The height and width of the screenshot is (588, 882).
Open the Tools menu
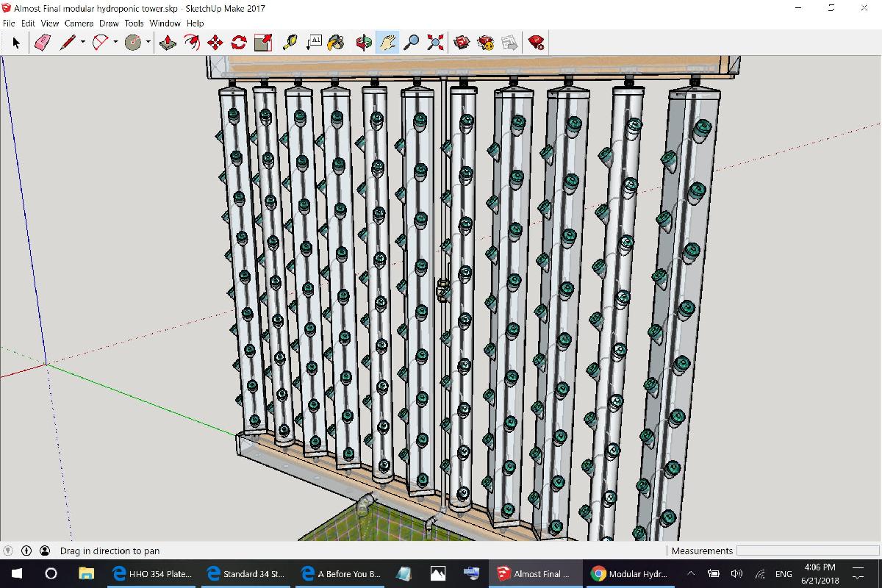coord(133,23)
